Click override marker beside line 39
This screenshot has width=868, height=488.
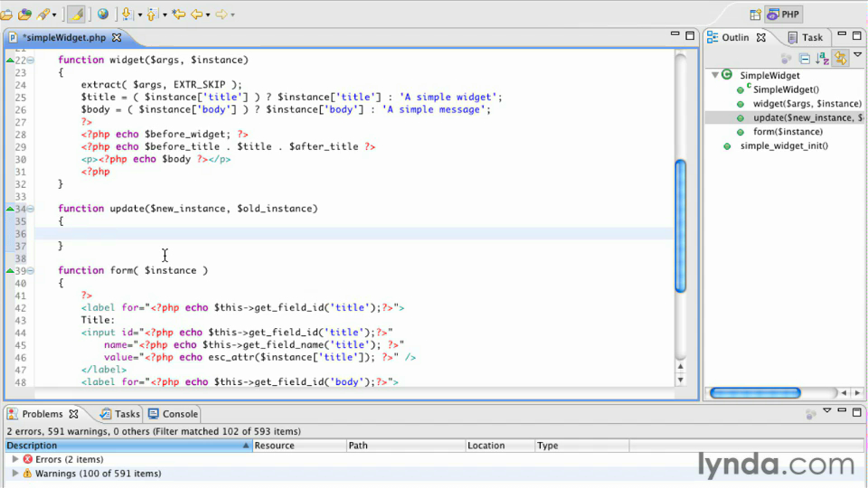[9, 271]
